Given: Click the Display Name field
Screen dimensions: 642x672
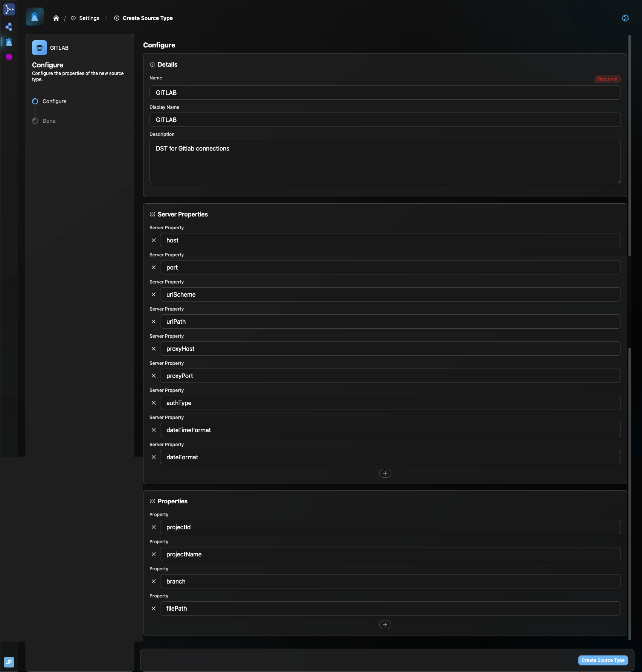Looking at the screenshot, I should 385,120.
